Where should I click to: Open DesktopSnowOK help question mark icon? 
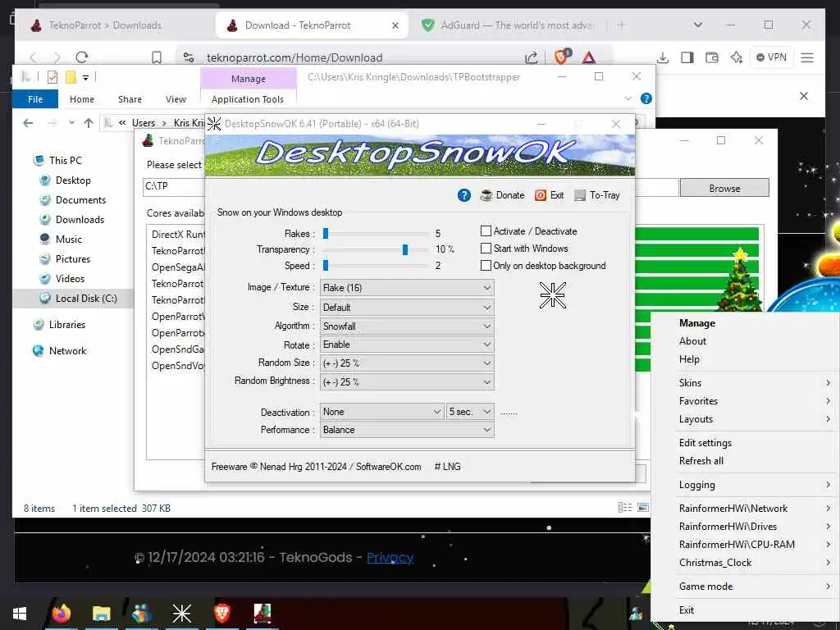[x=464, y=195]
